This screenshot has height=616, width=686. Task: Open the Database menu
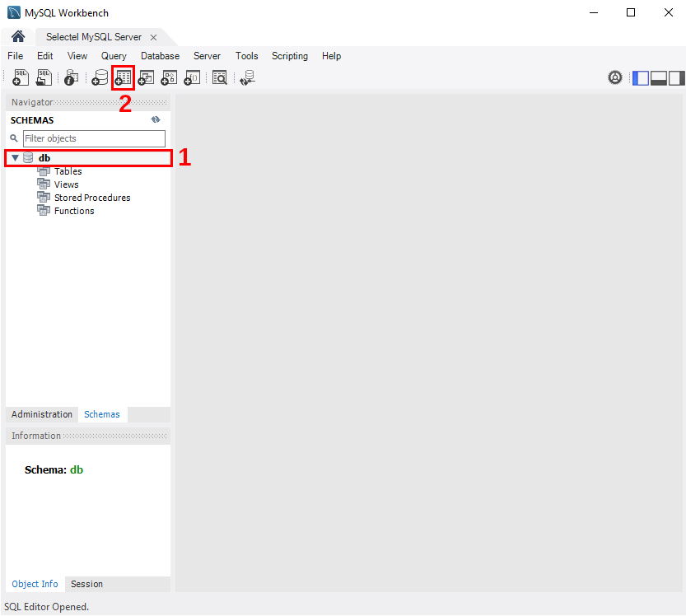[160, 56]
